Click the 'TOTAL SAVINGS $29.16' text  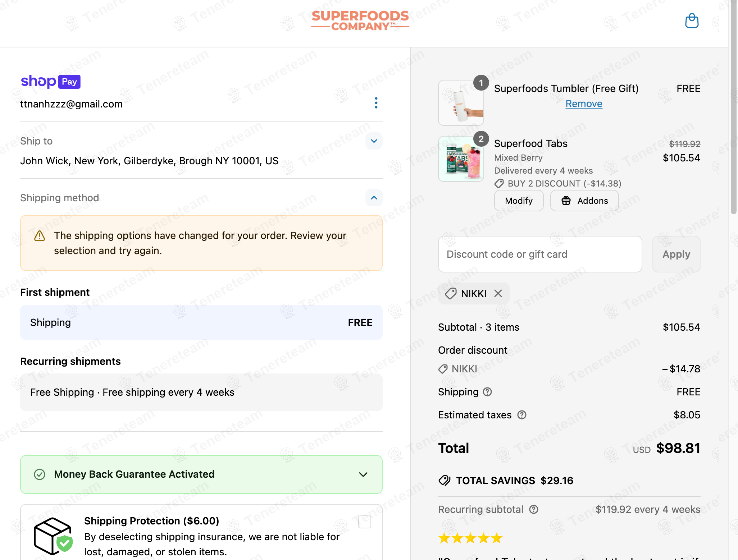515,481
